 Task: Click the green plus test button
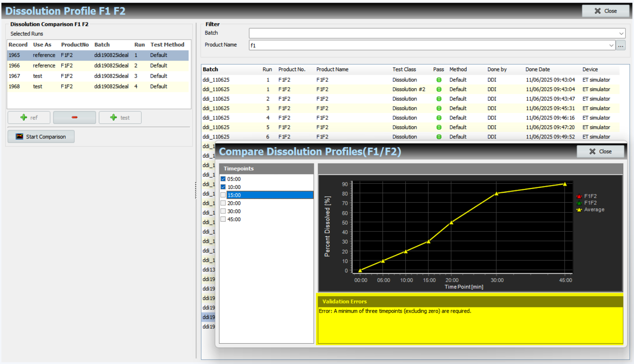[120, 117]
